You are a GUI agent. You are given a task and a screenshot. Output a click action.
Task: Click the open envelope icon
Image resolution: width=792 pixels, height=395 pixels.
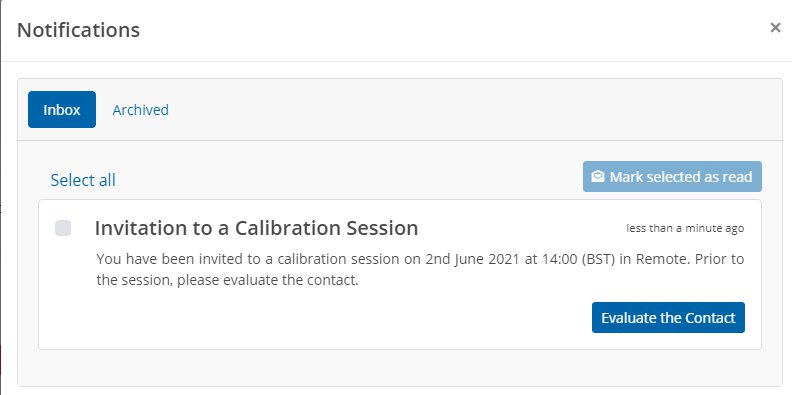click(x=598, y=177)
